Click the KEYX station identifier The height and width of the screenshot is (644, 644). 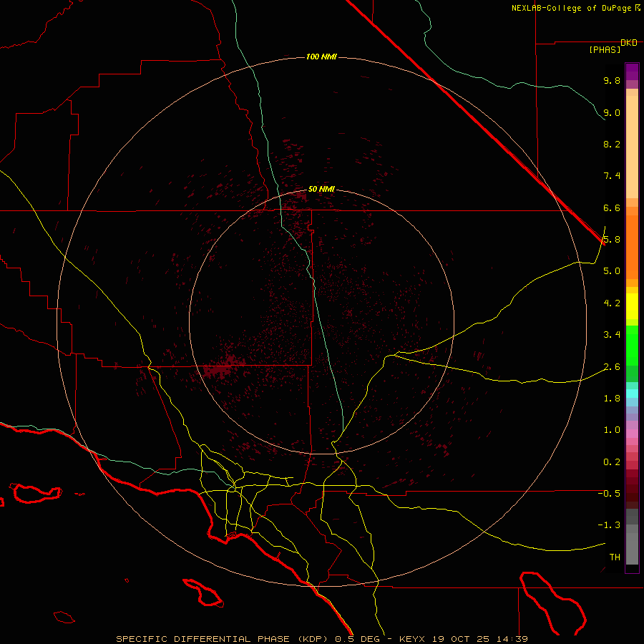[x=412, y=639]
